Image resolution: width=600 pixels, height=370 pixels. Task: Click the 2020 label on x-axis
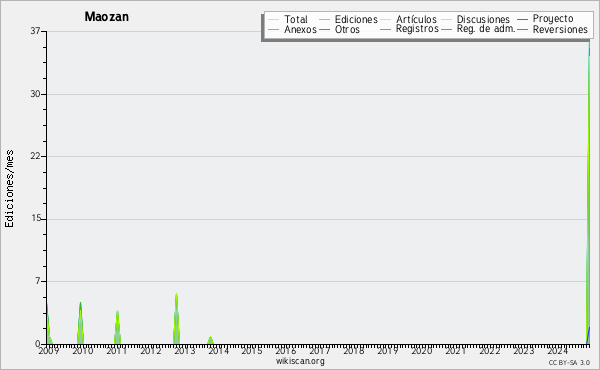tap(421, 350)
